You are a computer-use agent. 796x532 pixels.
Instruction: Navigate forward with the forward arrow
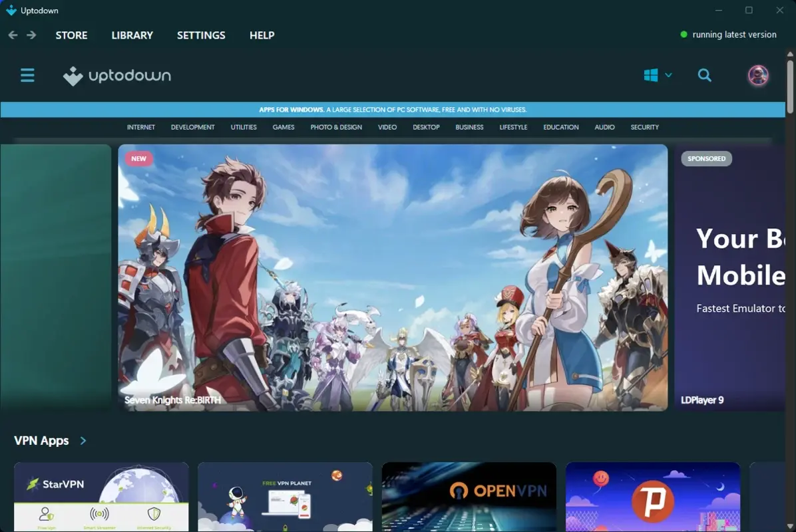[31, 35]
